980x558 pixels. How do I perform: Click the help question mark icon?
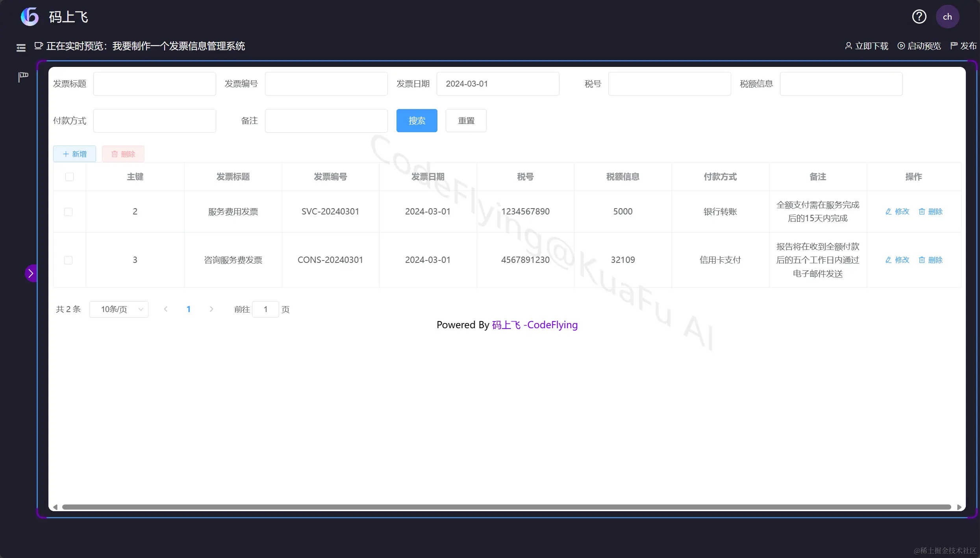click(x=919, y=17)
